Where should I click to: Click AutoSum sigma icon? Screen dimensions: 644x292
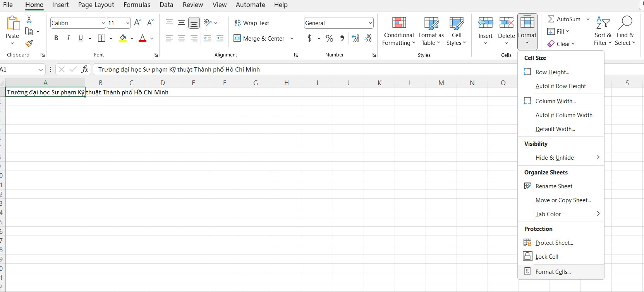[551, 19]
